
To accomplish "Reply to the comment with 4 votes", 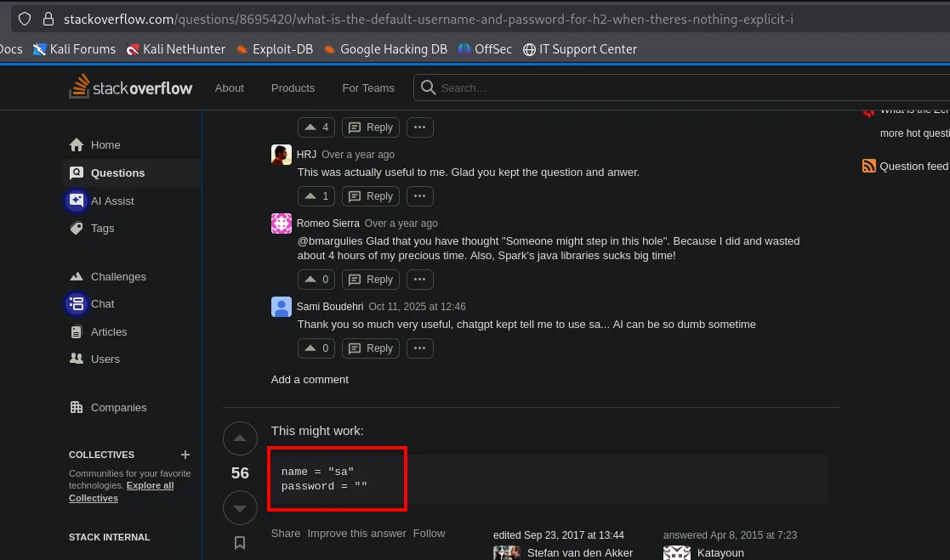I will click(371, 127).
